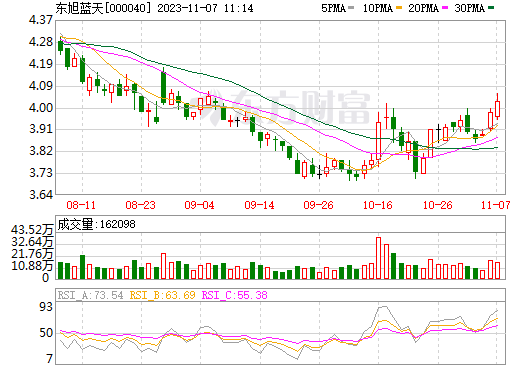Click the 5PMA legend label
This screenshot has width=520, height=365.
(x=333, y=8)
